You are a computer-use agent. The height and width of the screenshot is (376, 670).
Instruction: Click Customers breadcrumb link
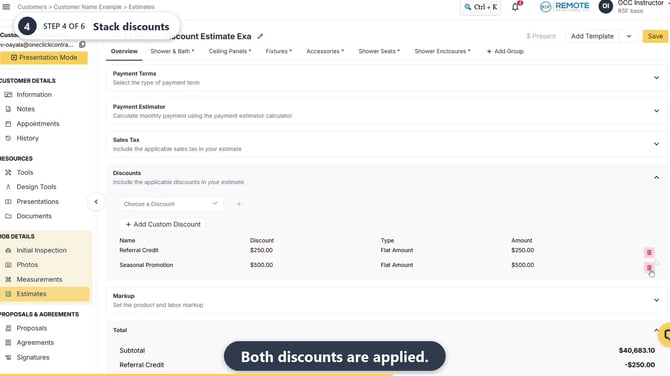pos(32,7)
